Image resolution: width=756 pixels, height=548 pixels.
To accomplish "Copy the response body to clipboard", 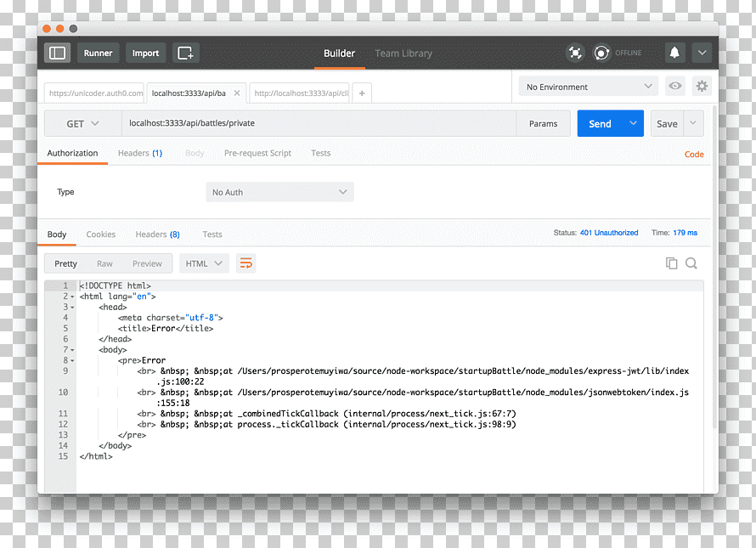I will [671, 263].
